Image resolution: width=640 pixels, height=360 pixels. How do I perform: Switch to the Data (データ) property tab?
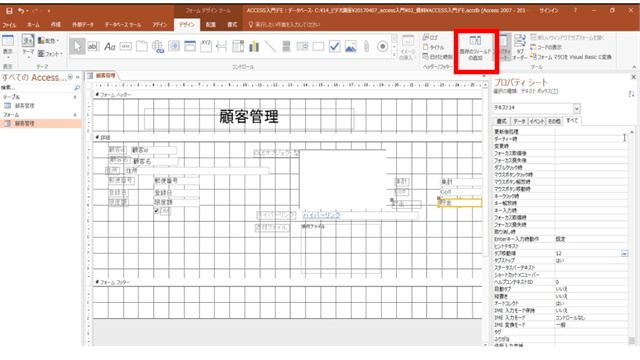tap(519, 121)
